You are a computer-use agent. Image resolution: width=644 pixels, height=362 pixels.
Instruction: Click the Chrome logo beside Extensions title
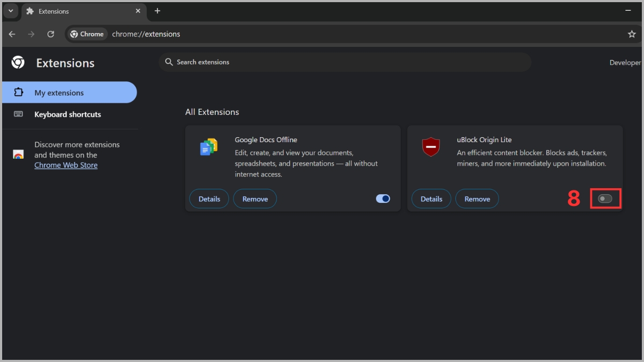pos(18,63)
